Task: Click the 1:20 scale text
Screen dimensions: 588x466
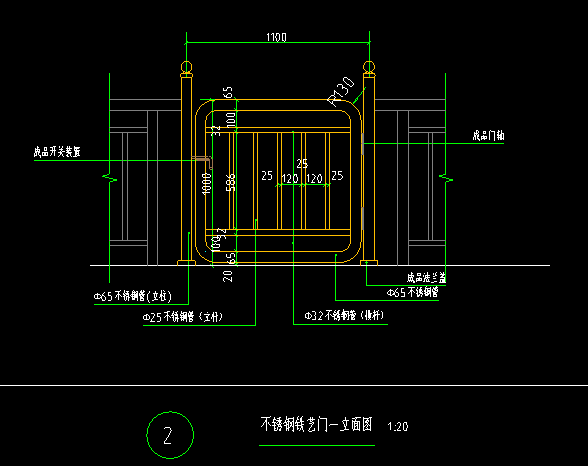Action: coord(398,427)
